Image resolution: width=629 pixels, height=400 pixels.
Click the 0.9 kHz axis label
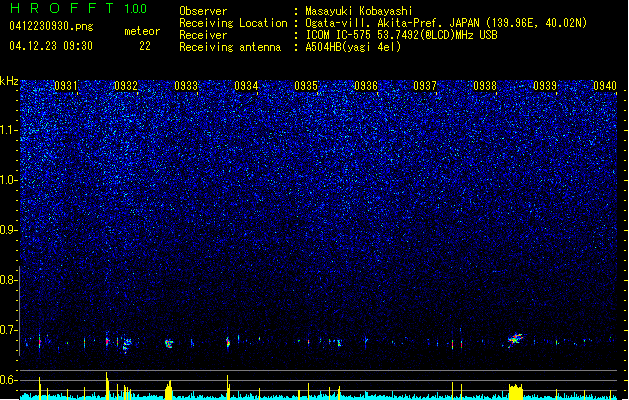9,230
